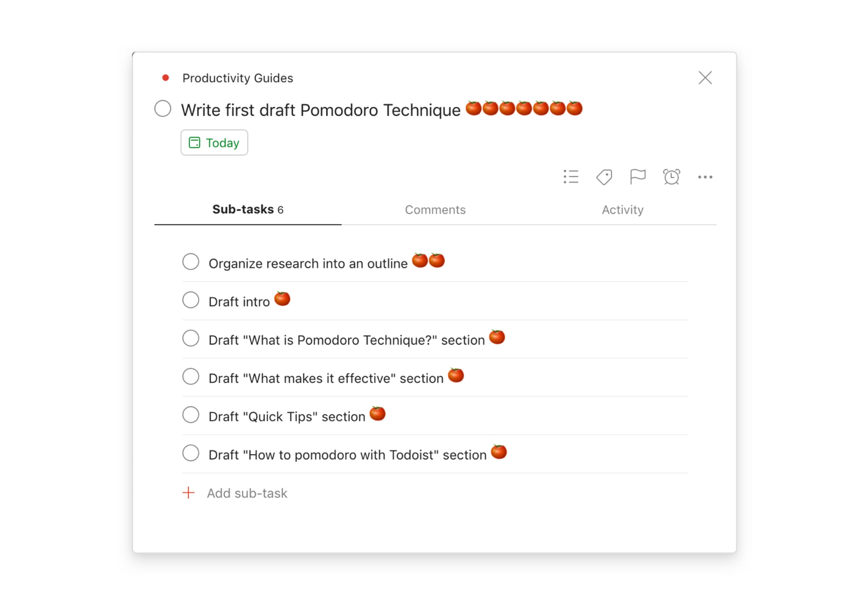Check off 'How to pomodoro with Todoist' sub-task

[x=191, y=453]
